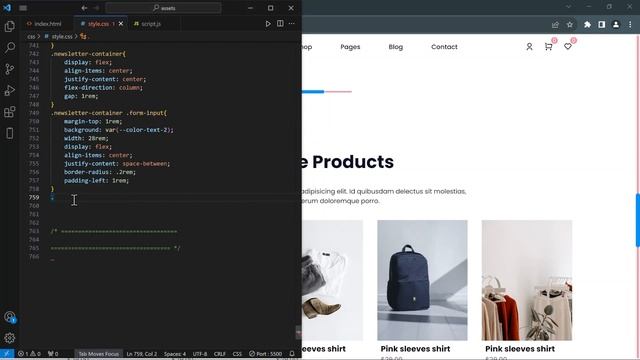Change the Spaces: 4 indentation setting
Image resolution: width=640 pixels, height=360 pixels.
coord(175,353)
